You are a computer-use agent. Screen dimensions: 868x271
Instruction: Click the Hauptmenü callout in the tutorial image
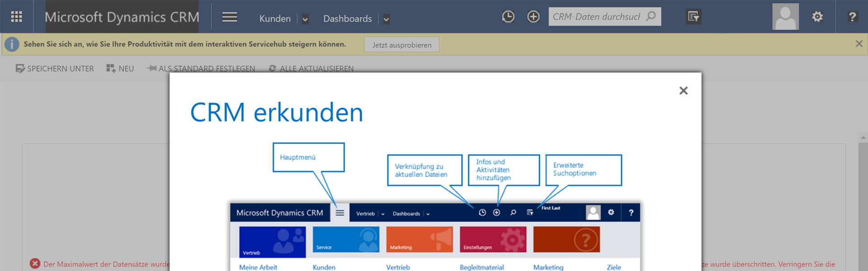(309, 157)
